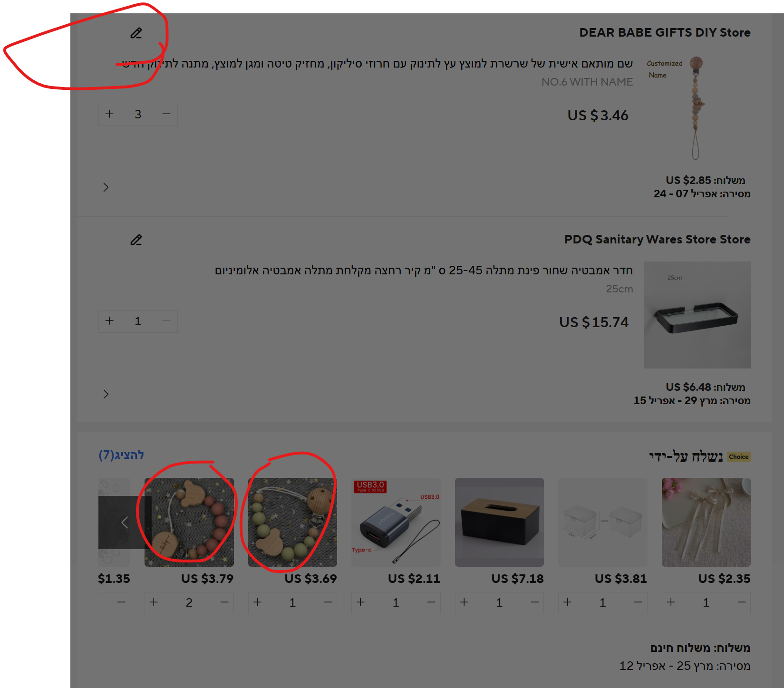Viewport: 784px width, 688px height.
Task: Expand shipping details for DEAR BABE GIFTS order
Action: [x=106, y=187]
